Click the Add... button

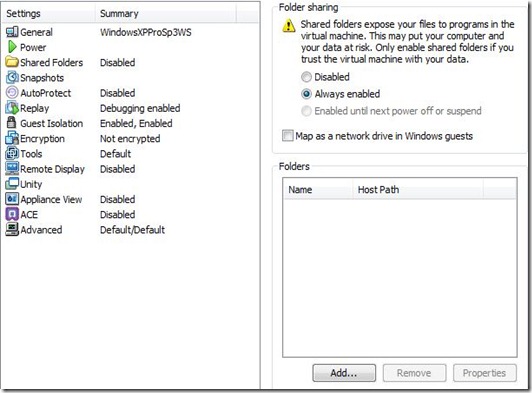point(344,373)
